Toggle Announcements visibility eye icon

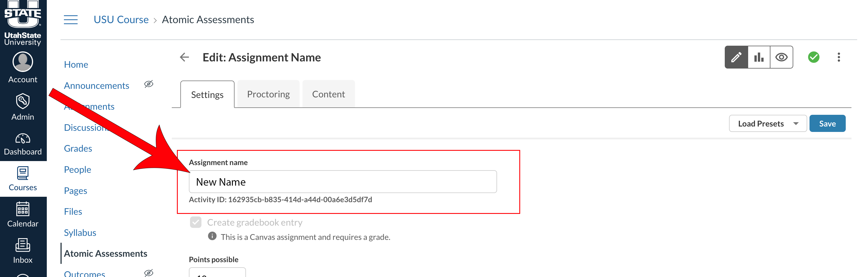(x=149, y=84)
